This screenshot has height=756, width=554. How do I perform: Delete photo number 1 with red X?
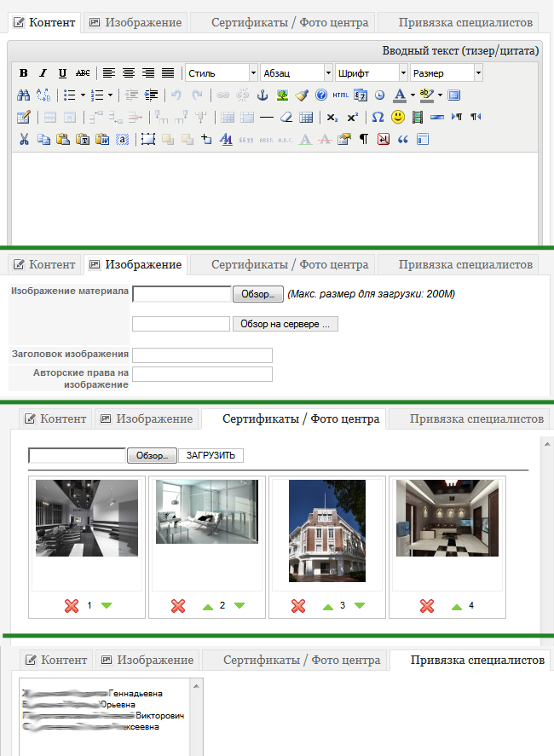72,606
